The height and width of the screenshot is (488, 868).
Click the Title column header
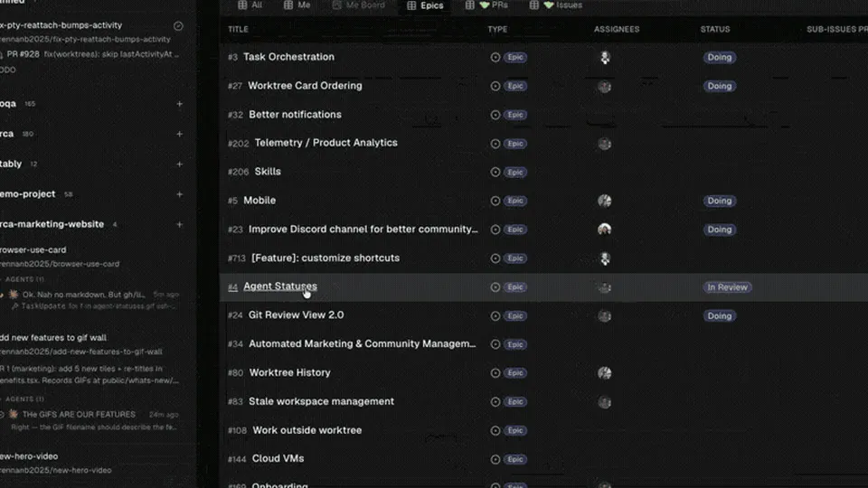click(238, 29)
